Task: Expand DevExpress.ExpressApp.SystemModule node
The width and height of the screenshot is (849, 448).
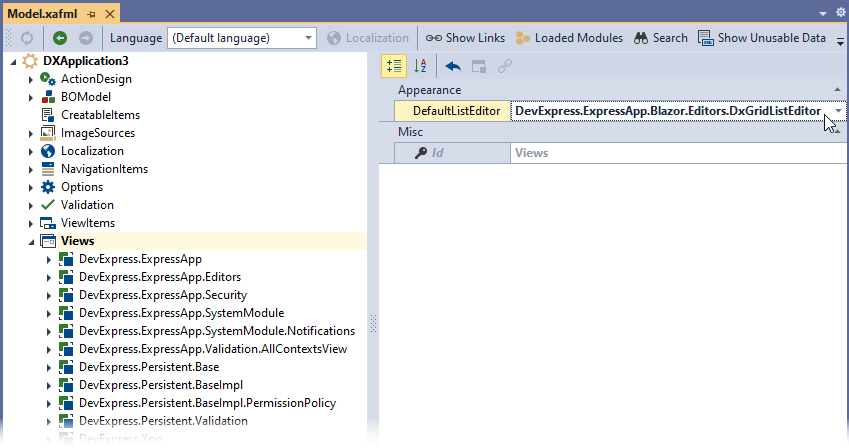Action: click(x=49, y=314)
